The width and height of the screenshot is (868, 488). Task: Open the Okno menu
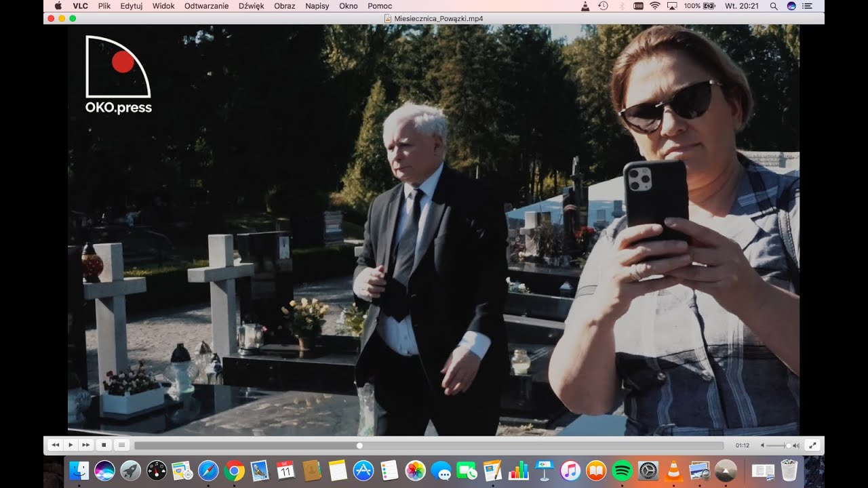(349, 5)
